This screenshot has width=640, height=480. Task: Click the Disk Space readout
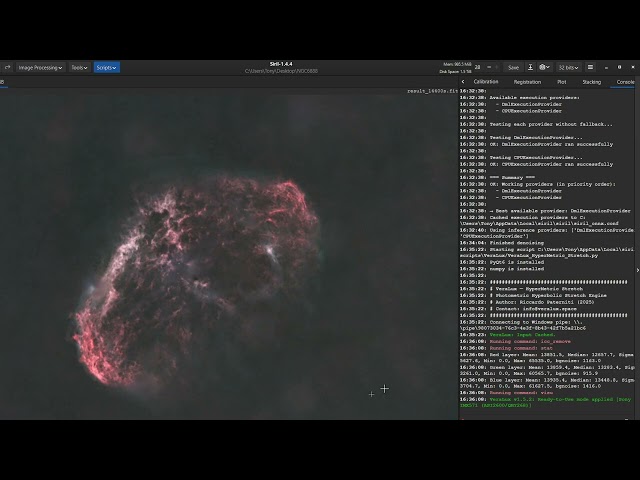click(x=455, y=72)
